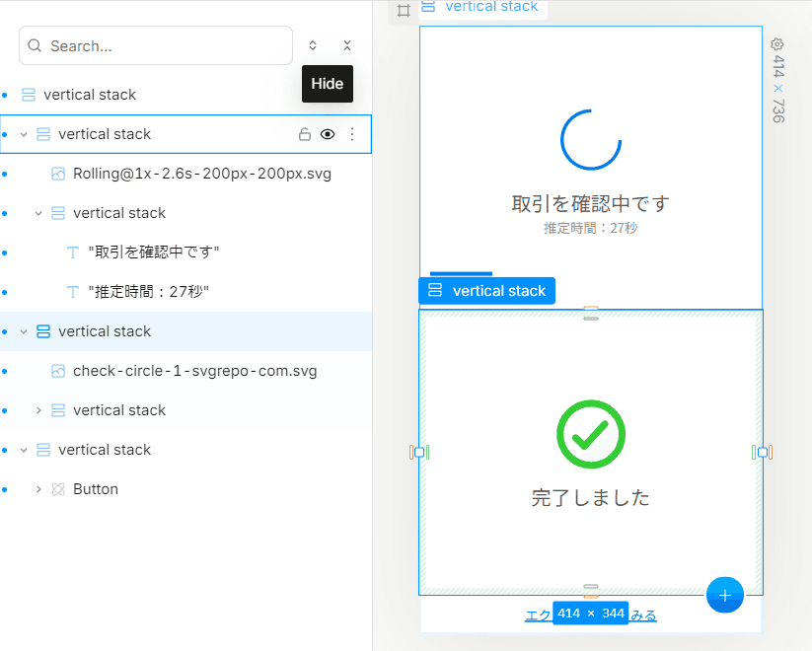Click the blue vertical stack label on the canvas
The height and width of the screenshot is (651, 812).
[486, 291]
